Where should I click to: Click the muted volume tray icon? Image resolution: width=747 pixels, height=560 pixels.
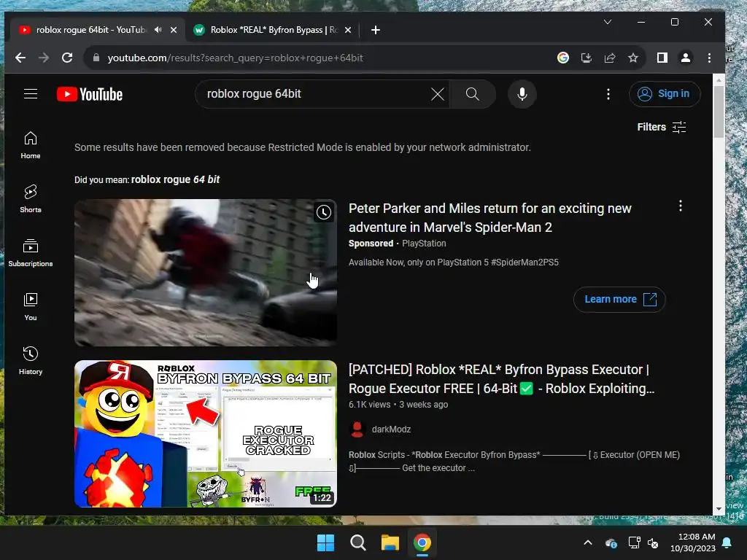(653, 542)
